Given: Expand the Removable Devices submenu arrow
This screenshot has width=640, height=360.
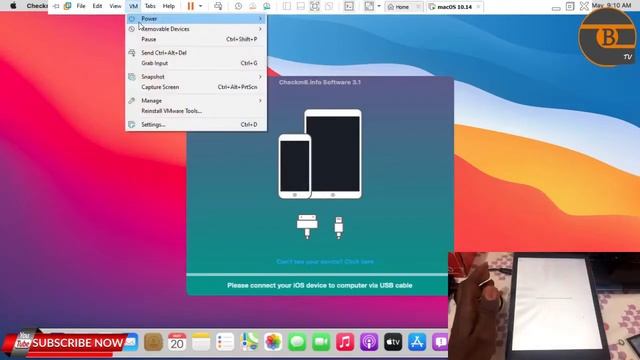Looking at the screenshot, I should coord(260,29).
